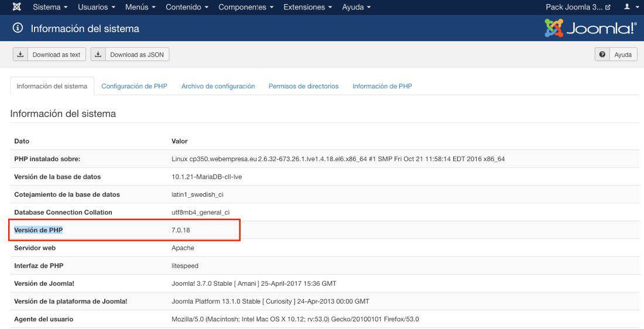Expand the Menús dropdown
The height and width of the screenshot is (329, 644).
click(x=141, y=7)
